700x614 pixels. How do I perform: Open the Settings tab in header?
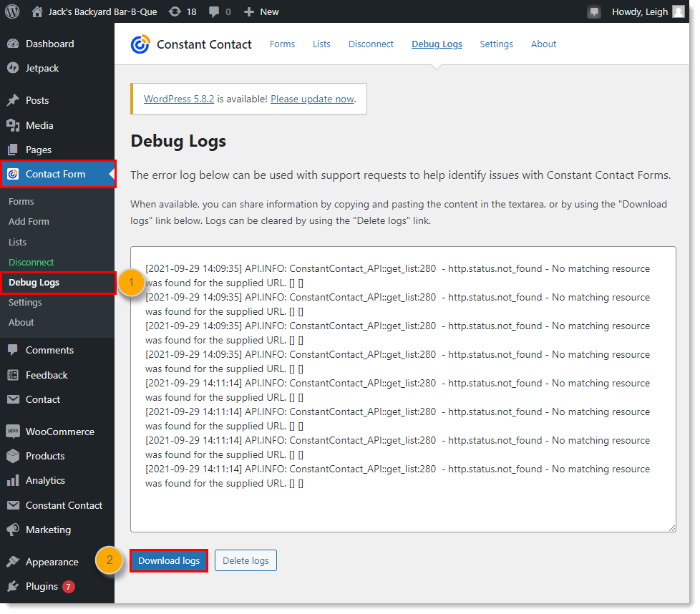[497, 44]
